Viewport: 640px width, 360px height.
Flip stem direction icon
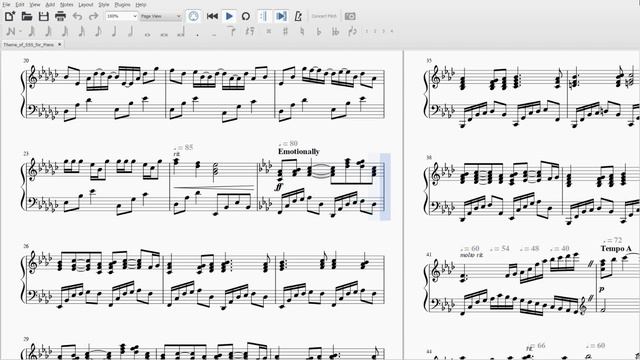click(352, 31)
